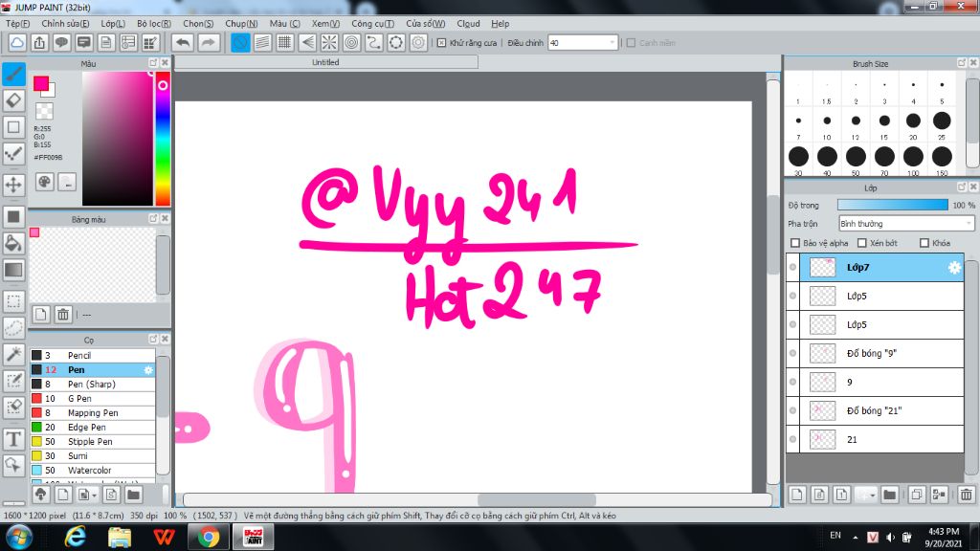
Task: Show hidden system tray icons
Action: (x=855, y=537)
